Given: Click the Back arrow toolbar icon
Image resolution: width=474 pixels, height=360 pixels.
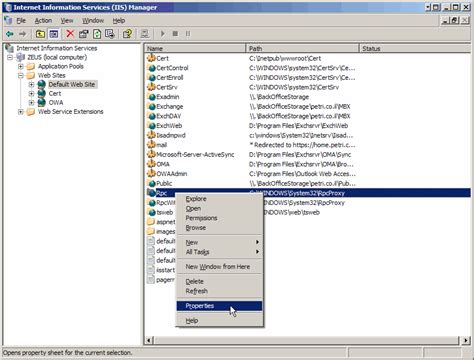Looking at the screenshot, I should coord(10,34).
